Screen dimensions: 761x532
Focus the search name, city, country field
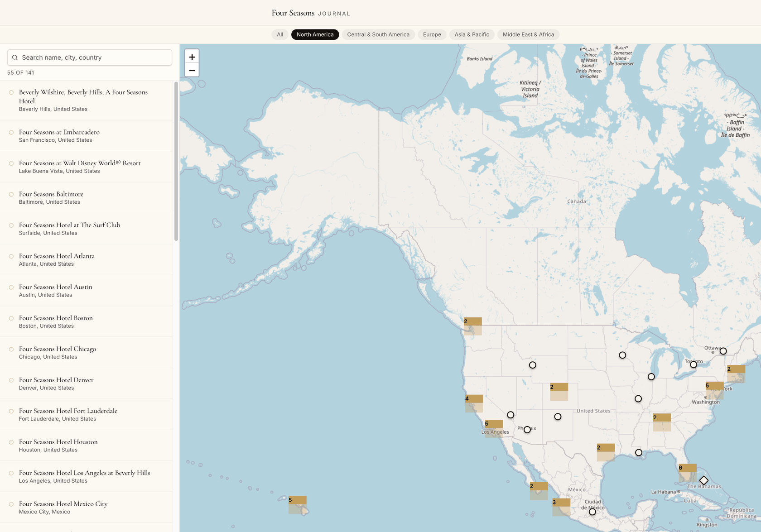tap(90, 58)
